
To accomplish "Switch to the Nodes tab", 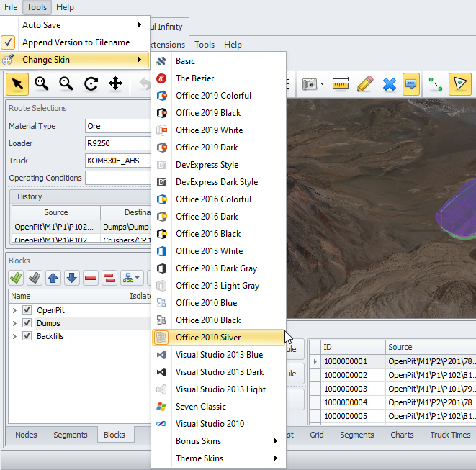I will point(26,435).
